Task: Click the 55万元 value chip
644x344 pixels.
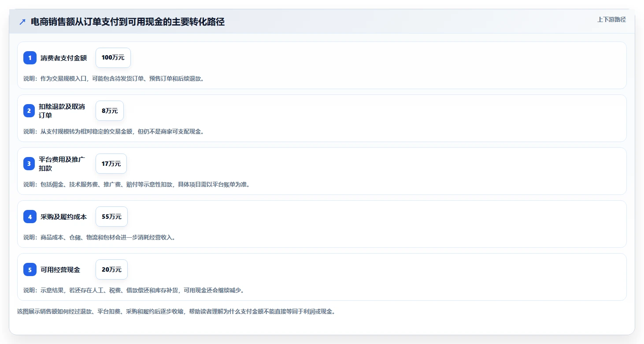Action: pyautogui.click(x=111, y=217)
